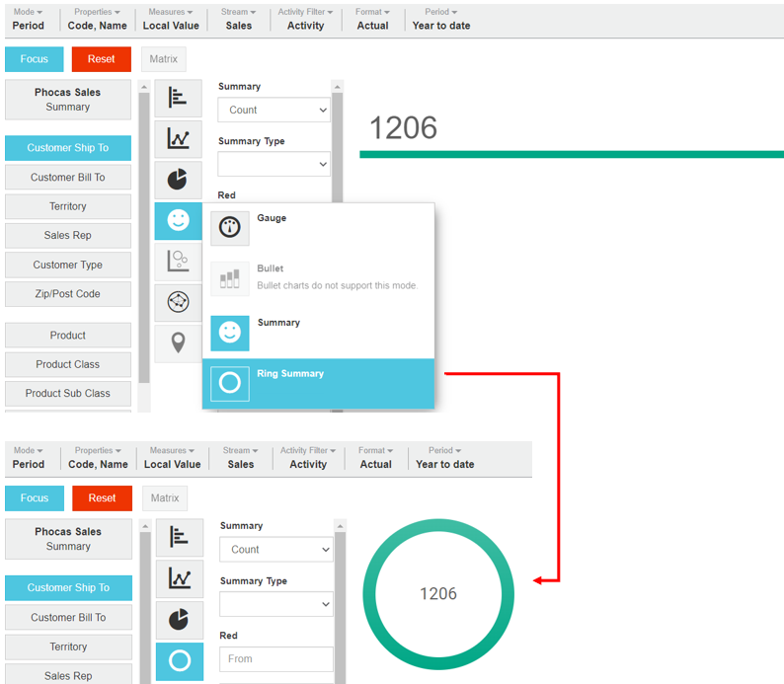Open the Product Class dimension
This screenshot has height=684, width=784.
68,364
